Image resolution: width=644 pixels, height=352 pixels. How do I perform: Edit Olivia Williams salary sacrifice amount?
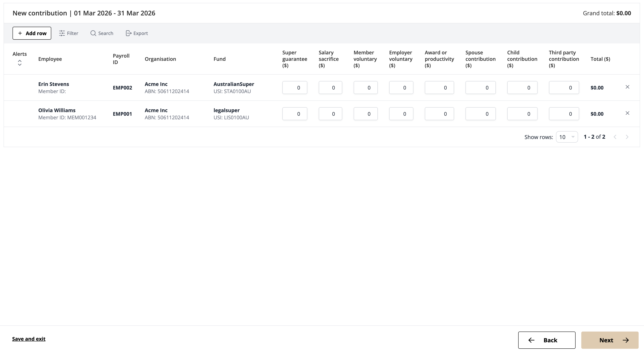pos(330,114)
